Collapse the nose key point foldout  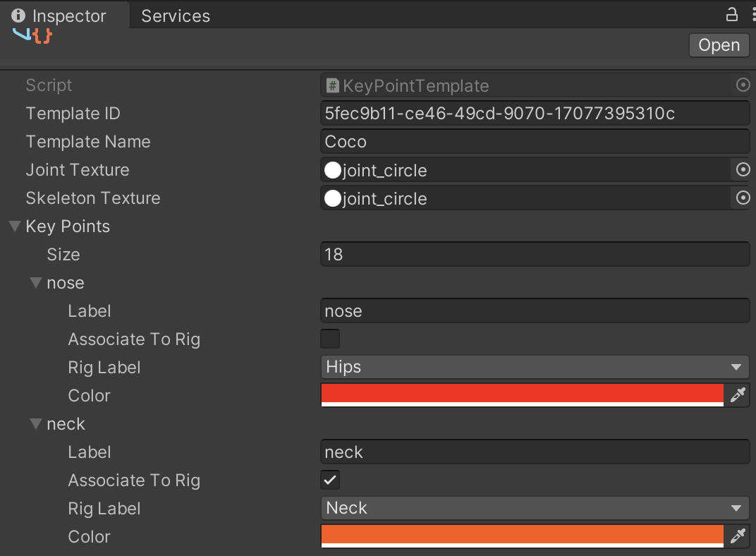[x=35, y=283]
